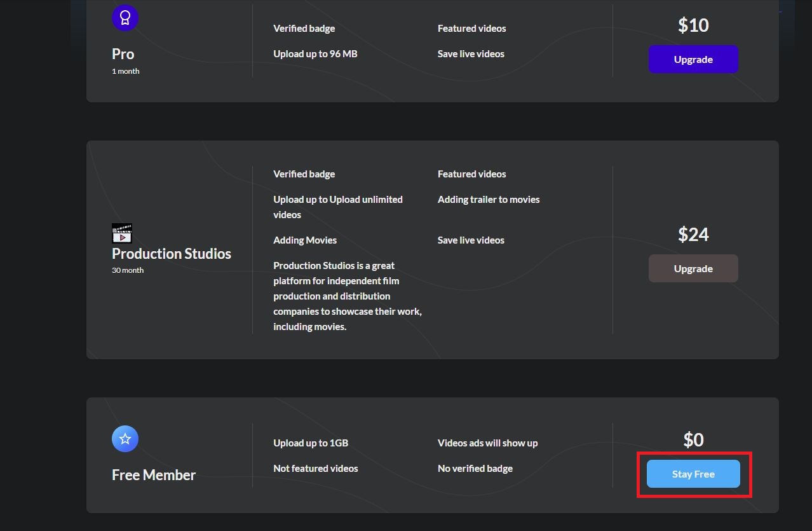812x531 pixels.
Task: Select the Production Studios plan heading
Action: (172, 253)
